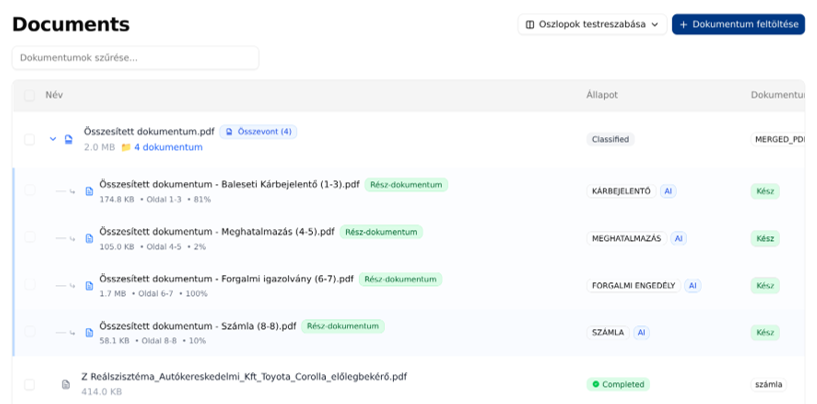817x404 pixels.
Task: Click the Összevont (4) badge
Action: point(258,132)
